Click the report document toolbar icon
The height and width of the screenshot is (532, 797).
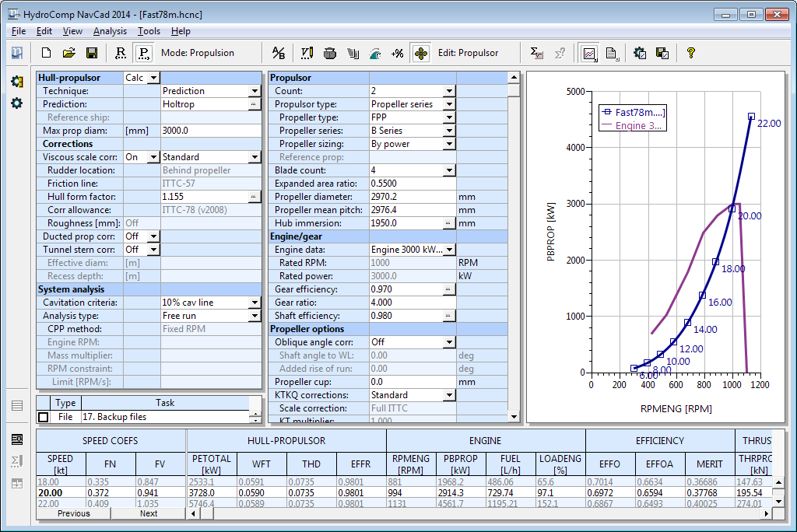[x=612, y=53]
